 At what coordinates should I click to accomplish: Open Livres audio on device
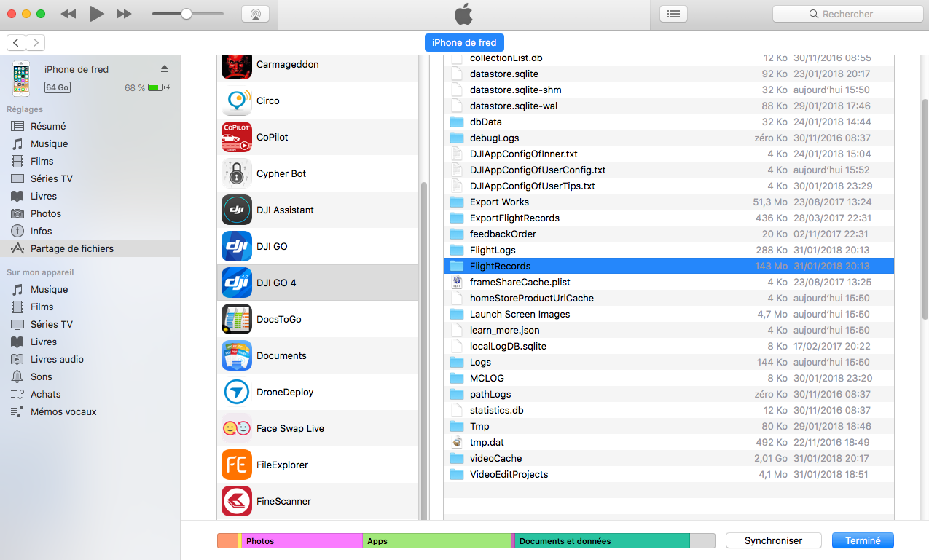(57, 359)
